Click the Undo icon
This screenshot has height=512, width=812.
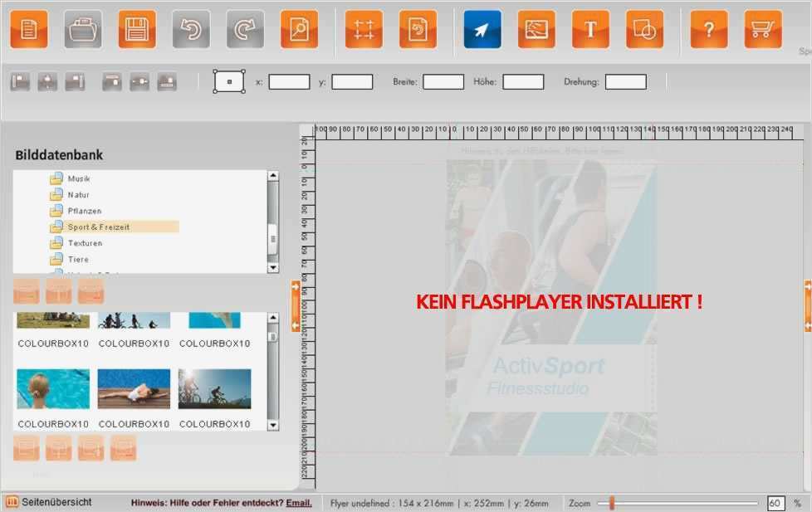point(189,28)
